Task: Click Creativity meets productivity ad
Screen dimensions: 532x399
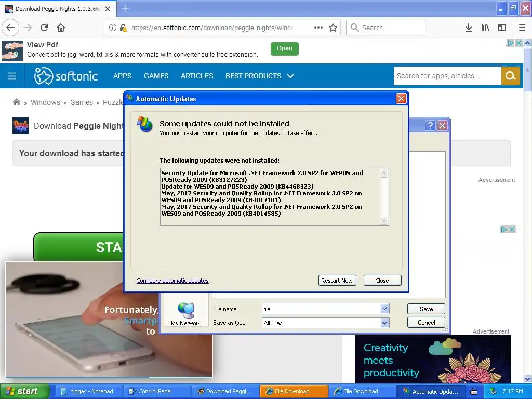Action: (x=432, y=360)
